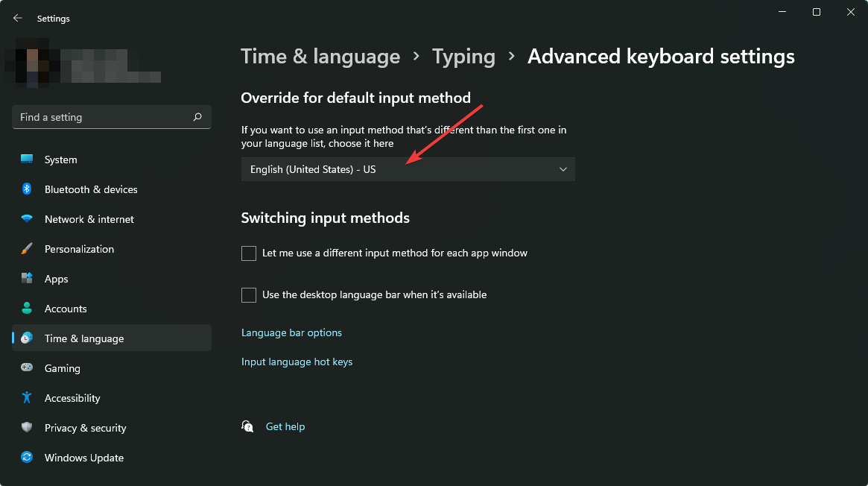Image resolution: width=868 pixels, height=486 pixels.
Task: Click the Time & language clock icon
Action: [27, 338]
